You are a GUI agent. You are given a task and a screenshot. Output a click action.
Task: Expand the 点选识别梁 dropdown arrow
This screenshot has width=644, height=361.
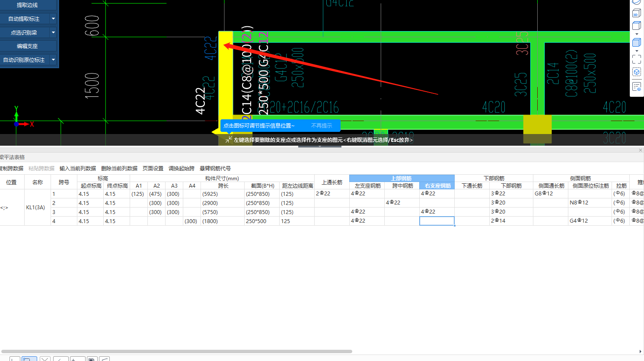(53, 32)
